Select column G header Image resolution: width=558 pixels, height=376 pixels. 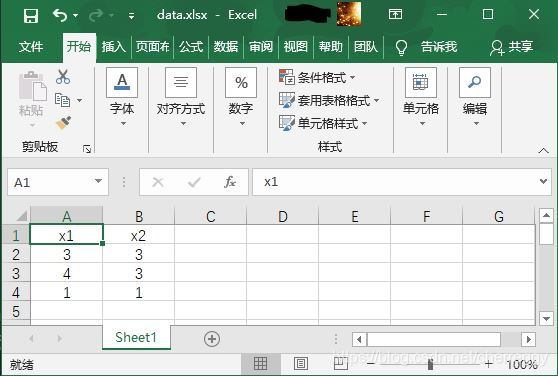click(x=499, y=216)
